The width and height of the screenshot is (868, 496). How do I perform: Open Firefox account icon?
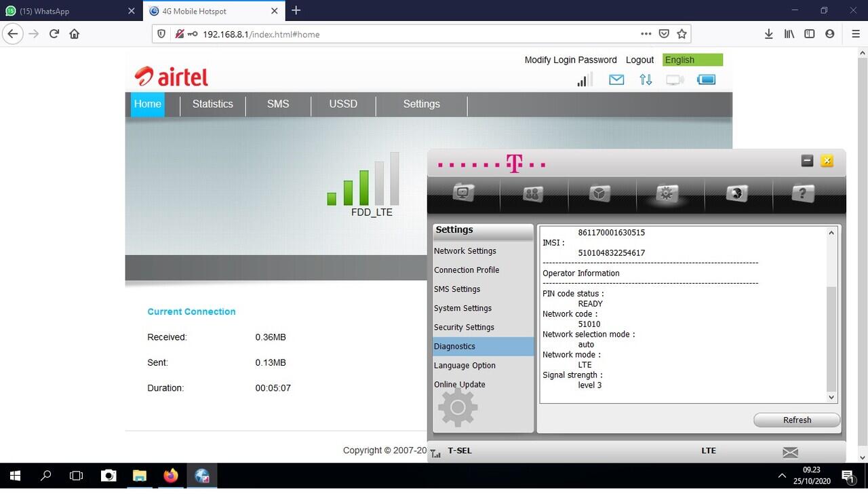point(829,34)
